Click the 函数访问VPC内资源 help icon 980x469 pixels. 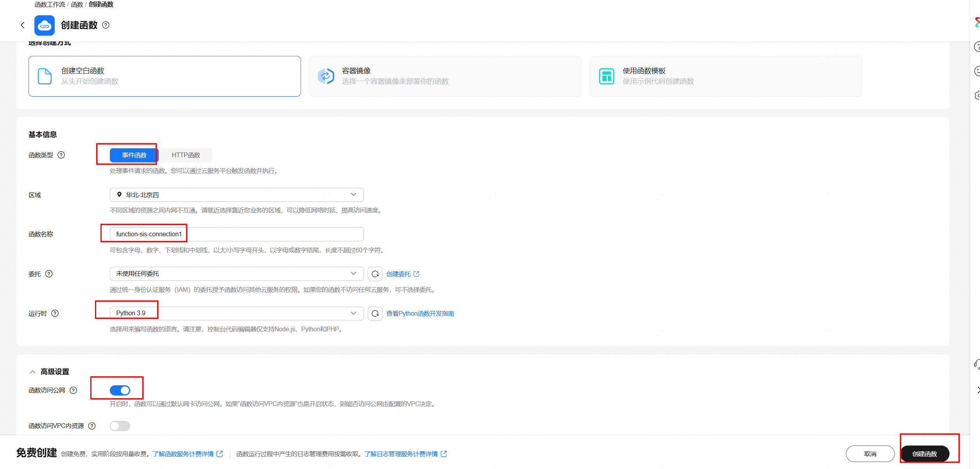[x=92, y=426]
